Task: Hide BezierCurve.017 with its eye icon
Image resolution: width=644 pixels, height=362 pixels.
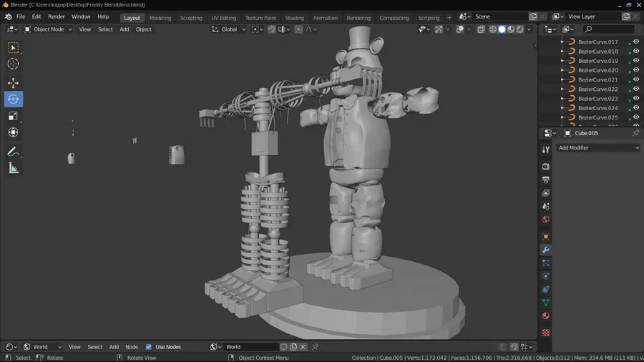Action: [x=636, y=41]
